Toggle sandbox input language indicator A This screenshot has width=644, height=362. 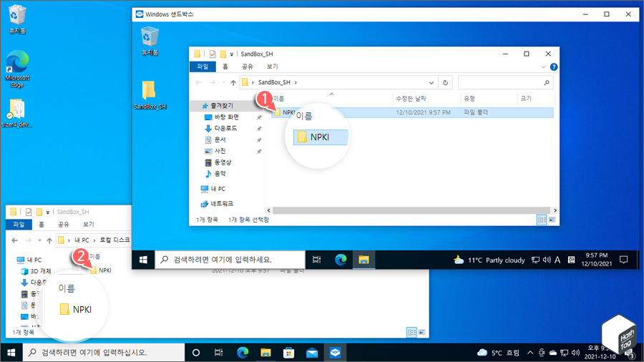pos(557,260)
